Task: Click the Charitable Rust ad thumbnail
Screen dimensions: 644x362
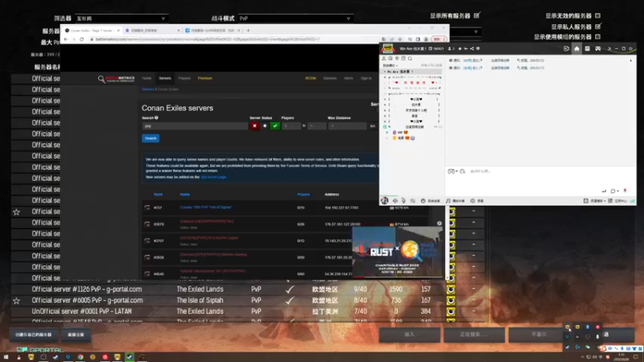Action: point(397,252)
